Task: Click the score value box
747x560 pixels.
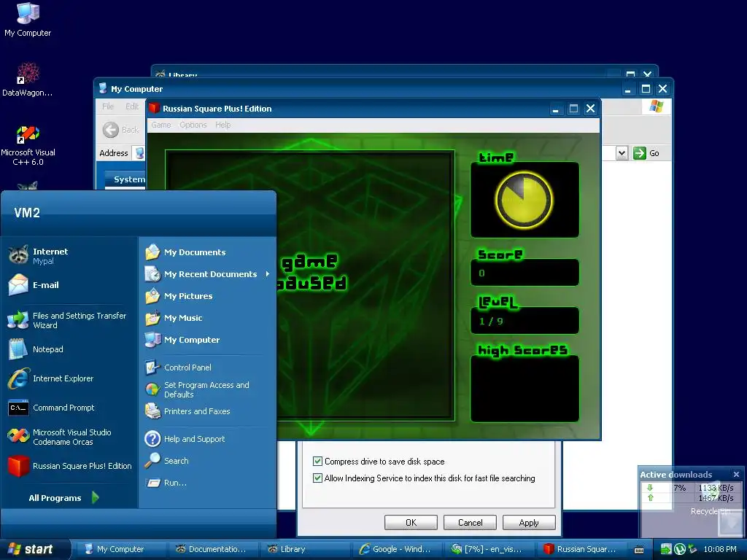Action: 525,273
